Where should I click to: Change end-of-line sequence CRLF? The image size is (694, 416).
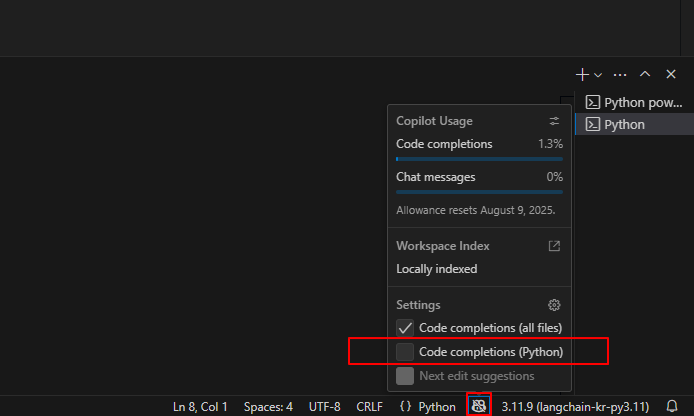(369, 406)
